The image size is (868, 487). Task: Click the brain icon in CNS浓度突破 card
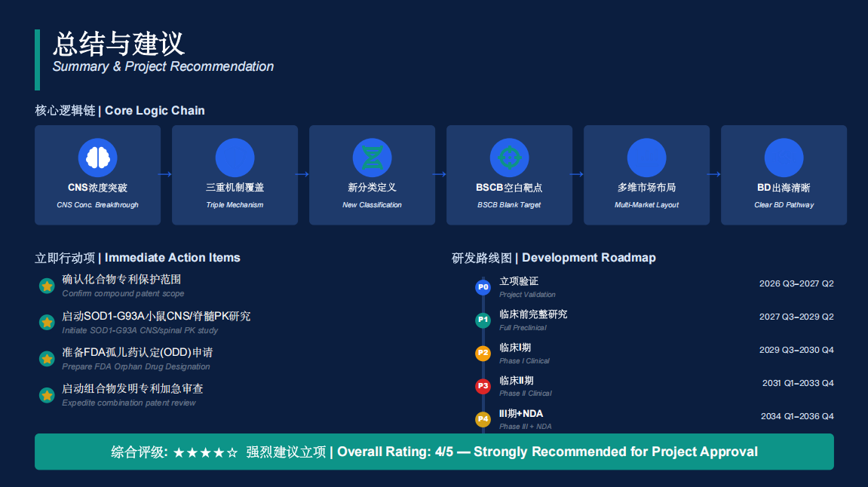coord(97,158)
